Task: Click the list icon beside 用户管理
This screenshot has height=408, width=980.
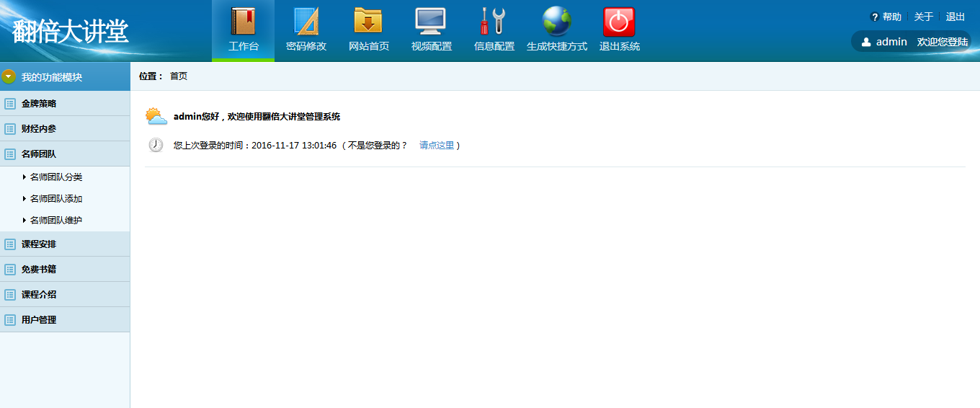Action: click(x=10, y=320)
